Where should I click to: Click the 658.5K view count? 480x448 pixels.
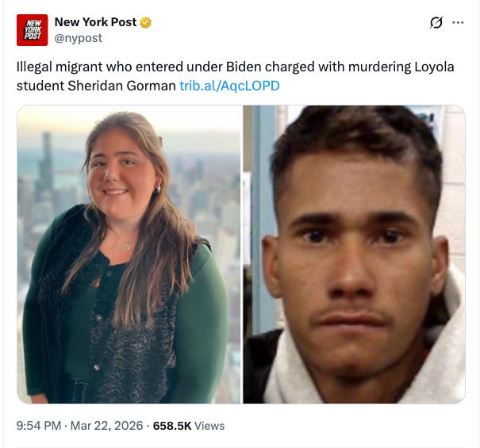click(x=172, y=426)
